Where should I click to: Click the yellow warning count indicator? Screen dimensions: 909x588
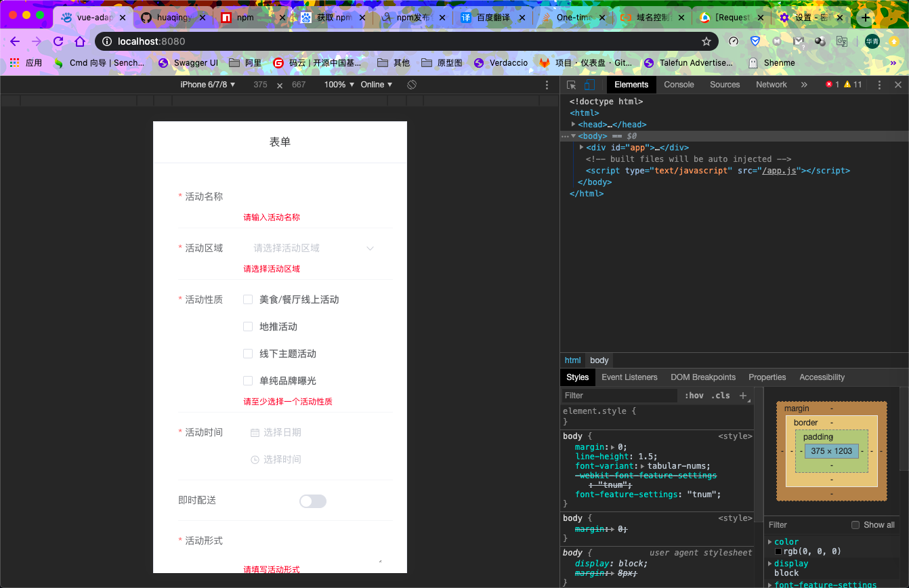click(x=852, y=85)
